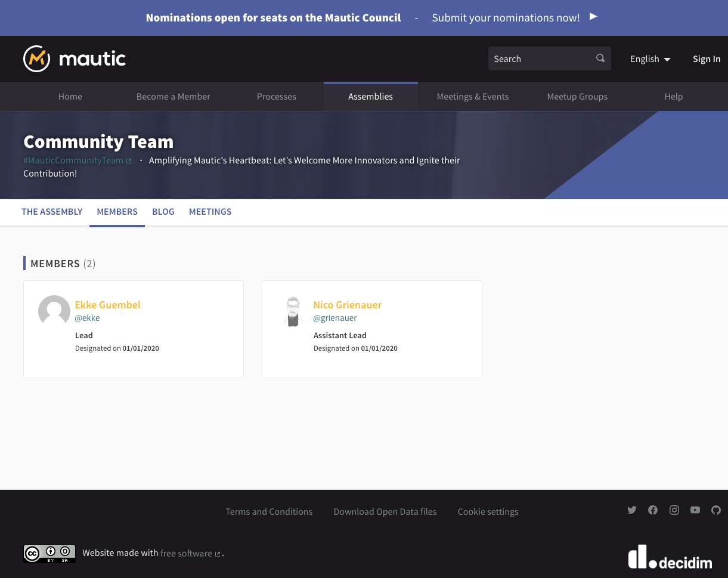This screenshot has width=728, height=578.
Task: Click the Creative Commons license badge
Action: pos(49,554)
